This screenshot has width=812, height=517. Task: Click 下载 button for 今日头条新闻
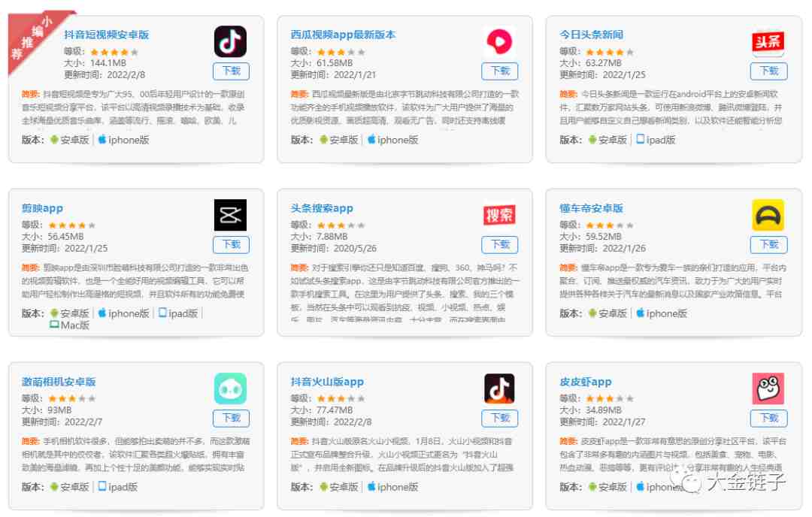pos(768,71)
